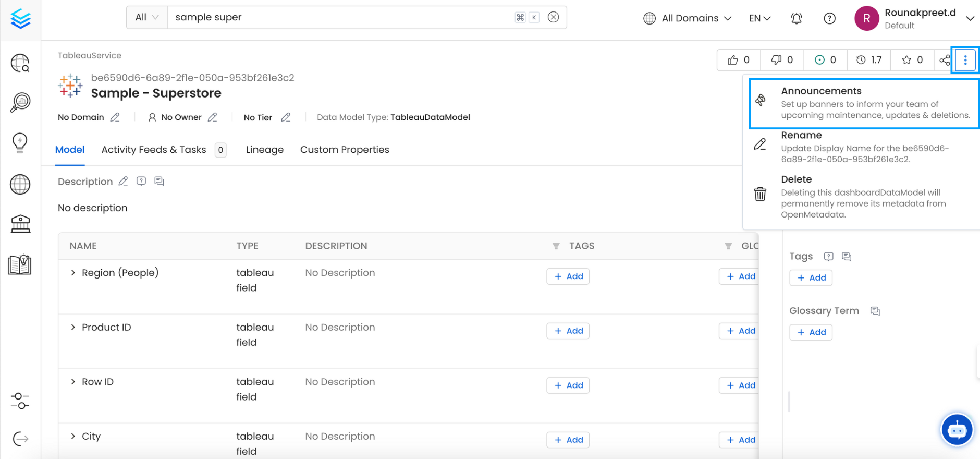Open Observability sidebar icon
980x459 pixels.
pyautogui.click(x=20, y=102)
